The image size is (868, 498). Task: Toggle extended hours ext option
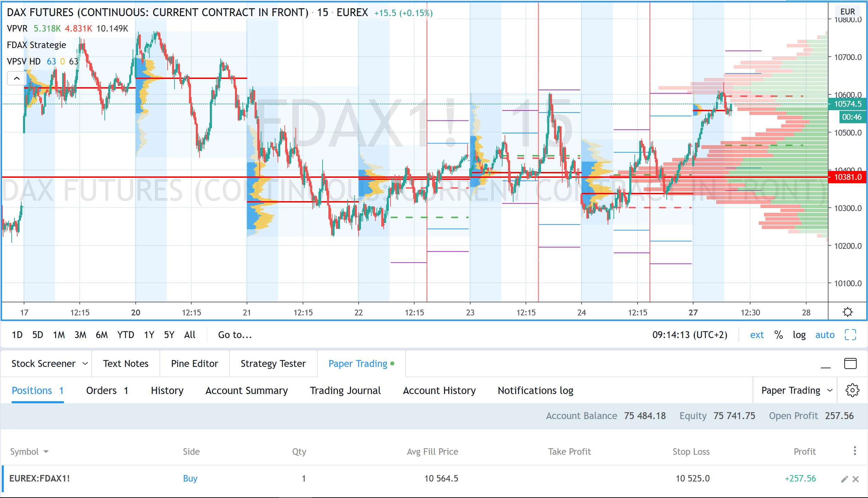coord(757,335)
